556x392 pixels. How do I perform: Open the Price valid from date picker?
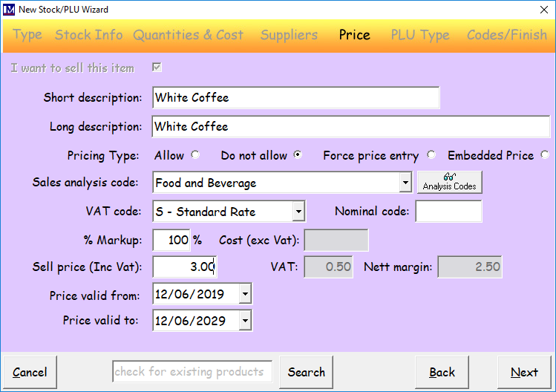coord(245,294)
